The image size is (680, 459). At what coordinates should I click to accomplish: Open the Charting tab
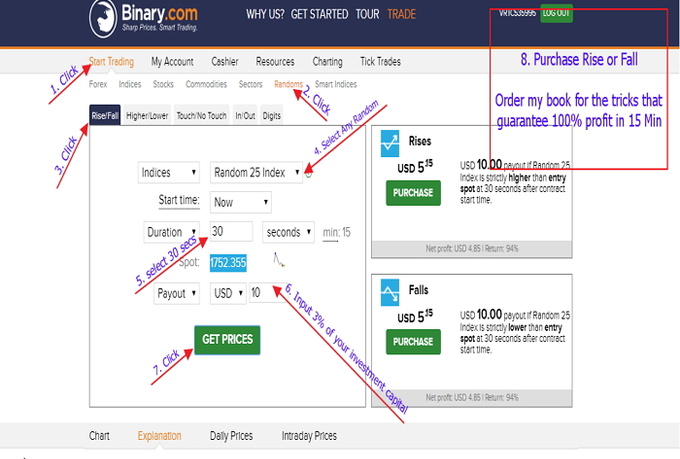(x=327, y=62)
